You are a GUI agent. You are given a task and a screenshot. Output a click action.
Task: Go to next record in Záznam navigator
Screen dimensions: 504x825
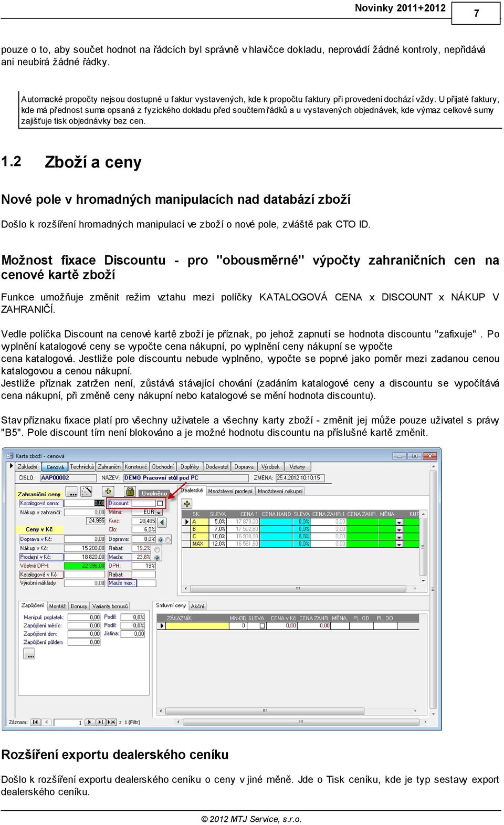coord(90,722)
